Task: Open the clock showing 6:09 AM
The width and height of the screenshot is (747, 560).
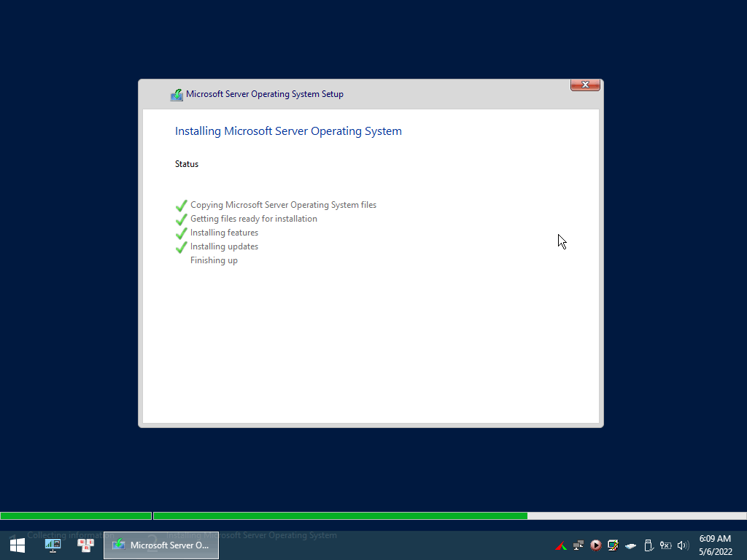Action: (x=715, y=539)
